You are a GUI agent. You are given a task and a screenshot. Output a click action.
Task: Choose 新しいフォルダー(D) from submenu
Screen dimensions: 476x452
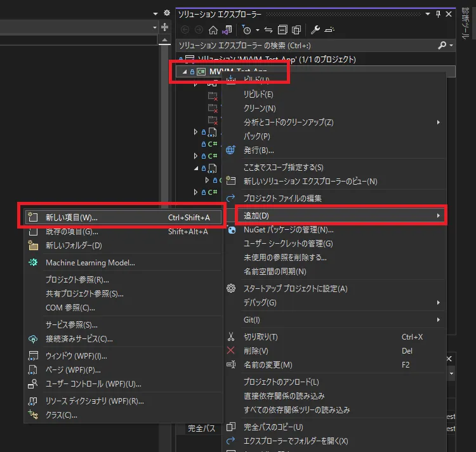tap(123, 246)
